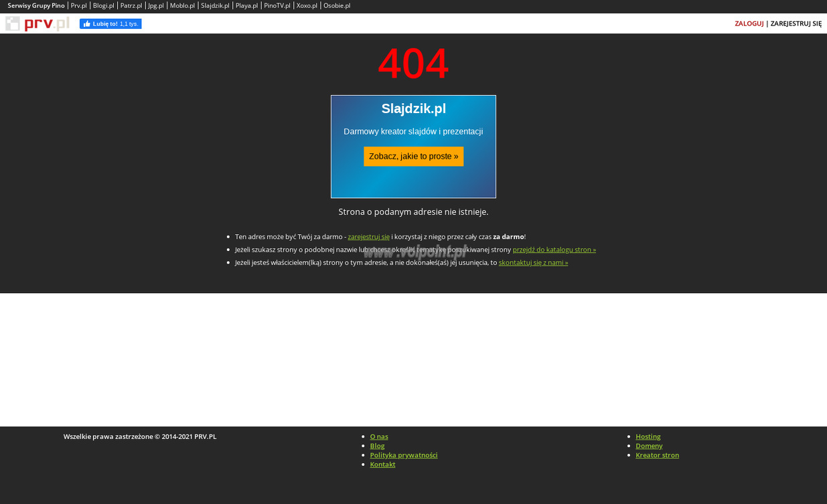Click 'Strona o podanym adresie nie istnieje.' text

413,212
